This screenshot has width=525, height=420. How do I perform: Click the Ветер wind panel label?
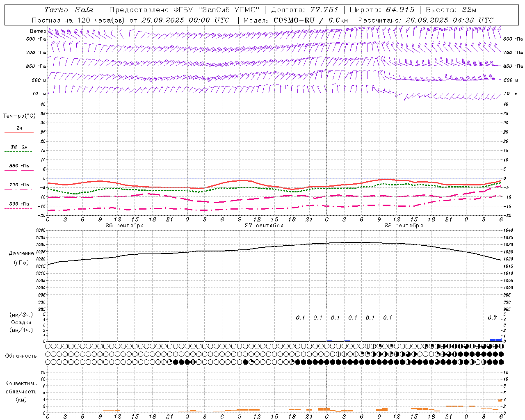pyautogui.click(x=38, y=31)
